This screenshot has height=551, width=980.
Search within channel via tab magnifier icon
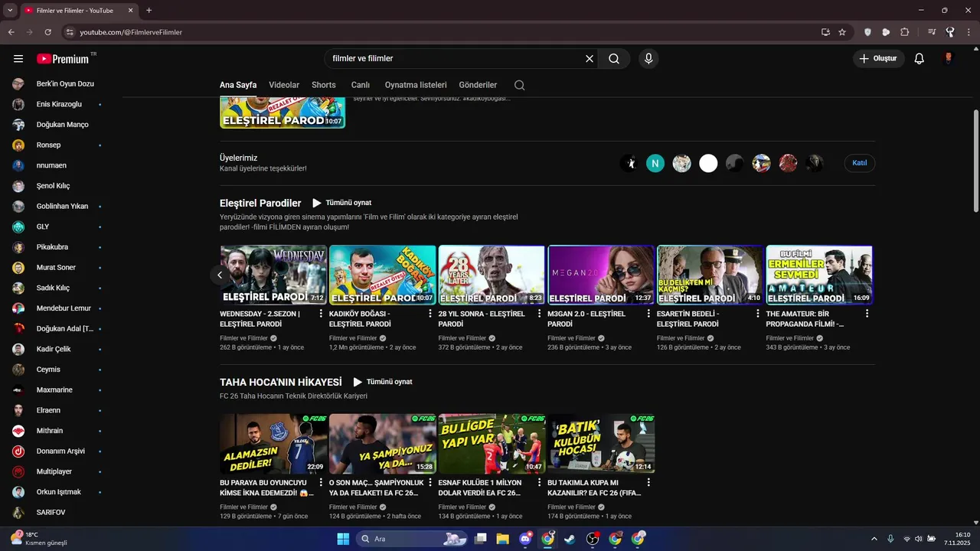click(520, 85)
